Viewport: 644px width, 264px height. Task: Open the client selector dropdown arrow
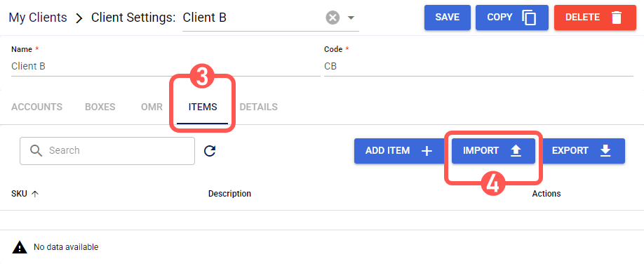point(351,18)
